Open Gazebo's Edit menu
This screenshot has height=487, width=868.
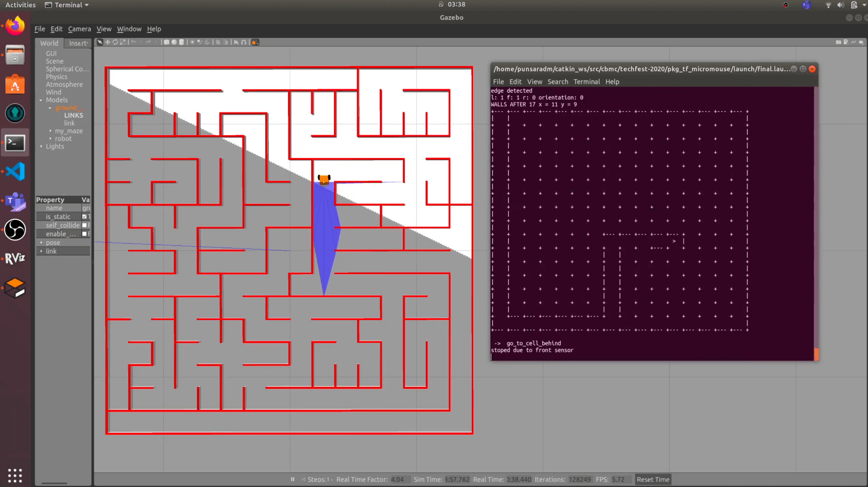pos(56,29)
